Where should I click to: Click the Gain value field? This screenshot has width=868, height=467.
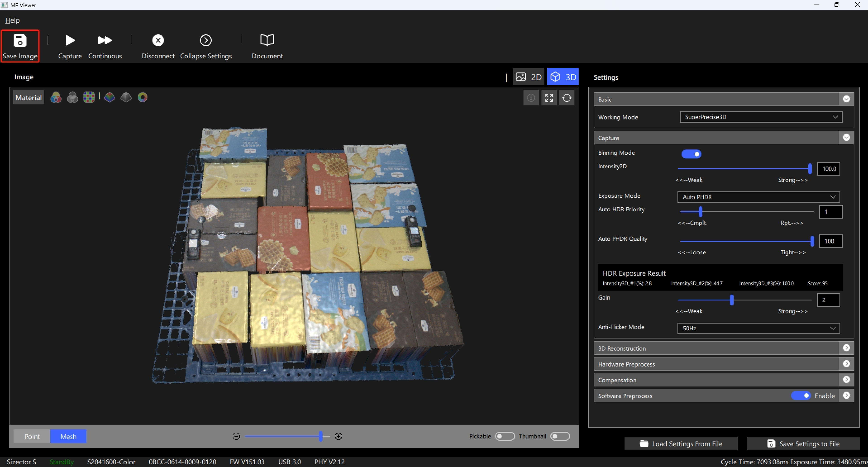(x=829, y=300)
